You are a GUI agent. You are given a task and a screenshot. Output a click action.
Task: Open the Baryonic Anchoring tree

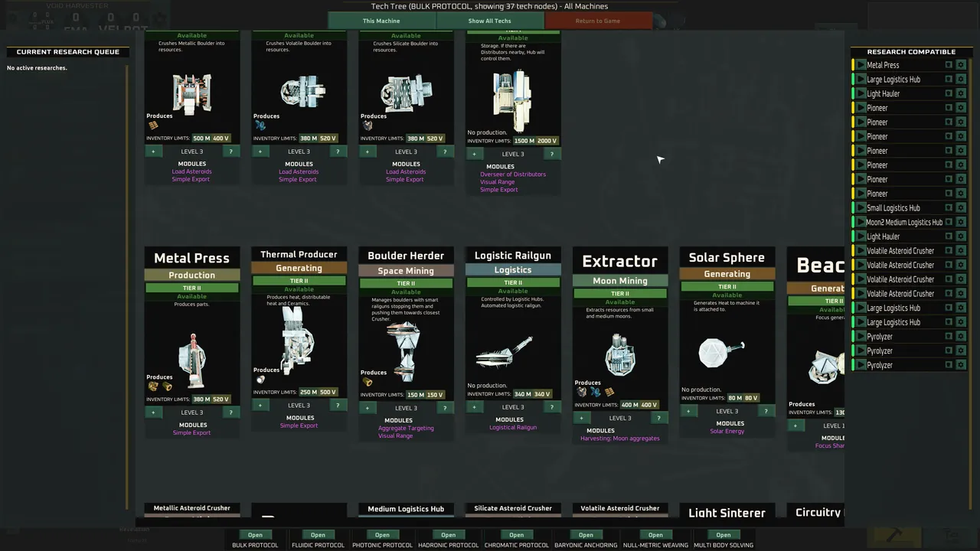586,535
